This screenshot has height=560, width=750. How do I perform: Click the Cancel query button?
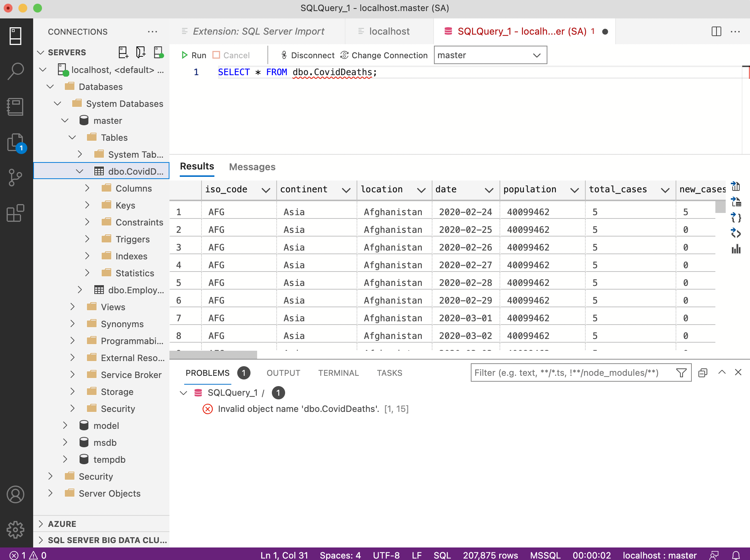(231, 55)
